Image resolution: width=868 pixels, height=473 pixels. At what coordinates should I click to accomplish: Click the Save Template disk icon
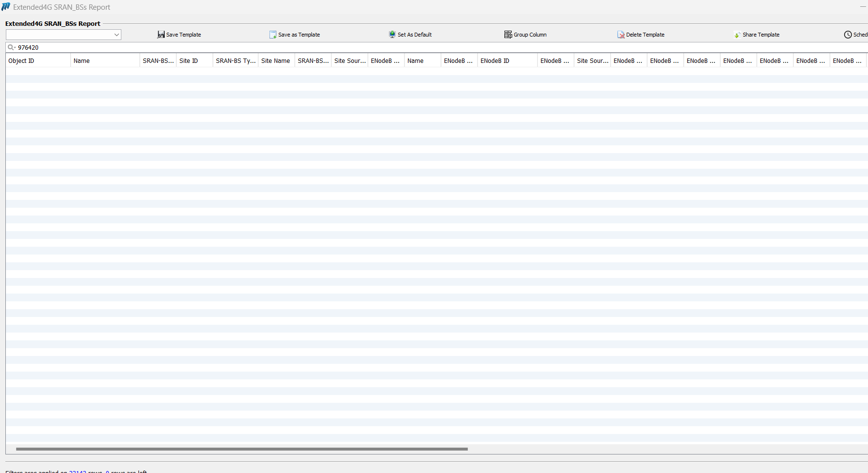(x=161, y=35)
